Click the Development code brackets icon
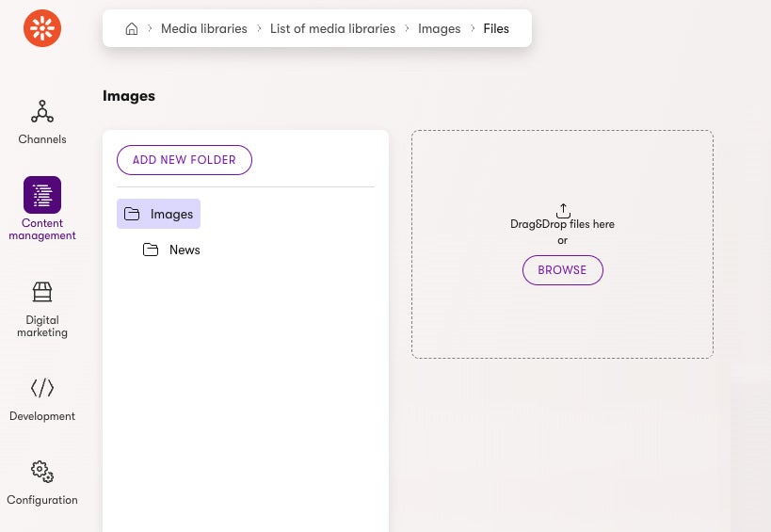This screenshot has width=771, height=532. tap(42, 388)
